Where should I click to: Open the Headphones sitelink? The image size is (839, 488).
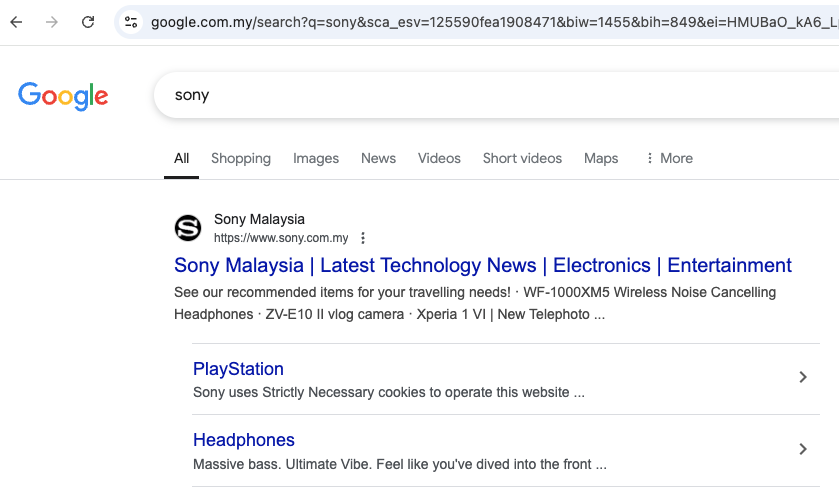[x=244, y=440]
